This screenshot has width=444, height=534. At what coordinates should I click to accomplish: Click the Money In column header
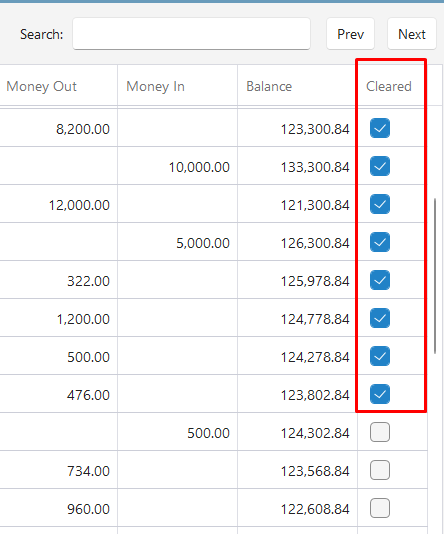tap(177, 86)
